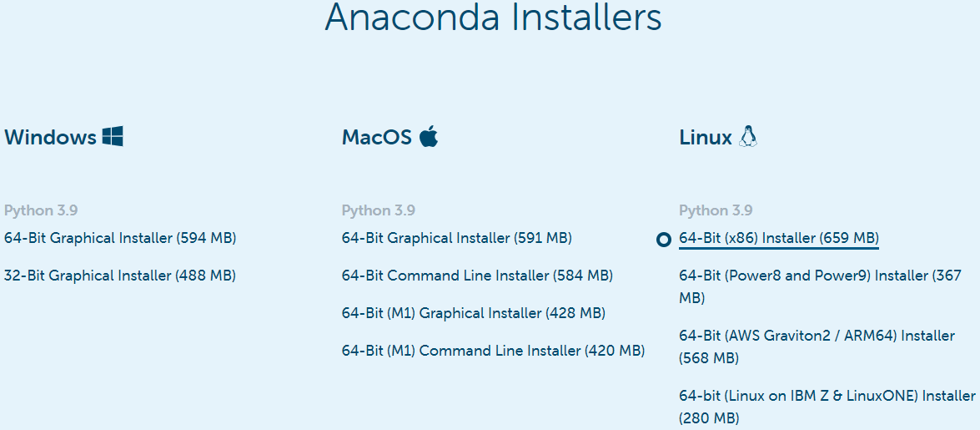Select the MacOS 64-Bit Command Line Installer

(x=477, y=276)
